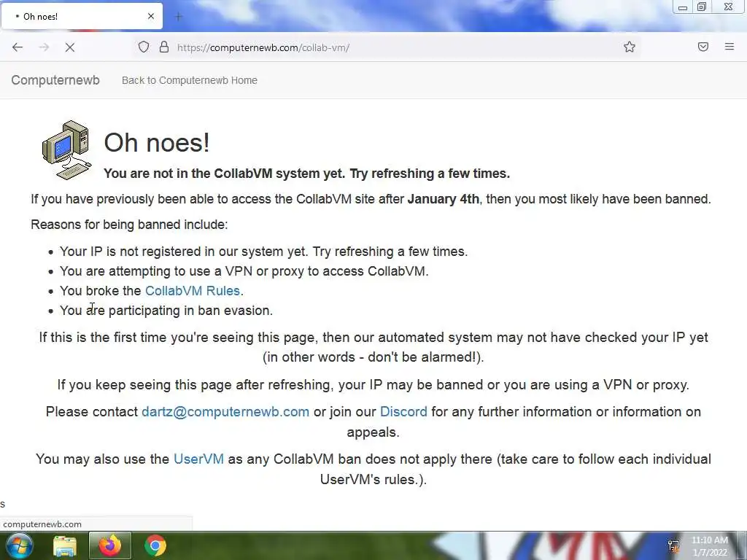Viewport: 747px width, 560px height.
Task: Click the forward navigation arrow
Action: [x=44, y=47]
